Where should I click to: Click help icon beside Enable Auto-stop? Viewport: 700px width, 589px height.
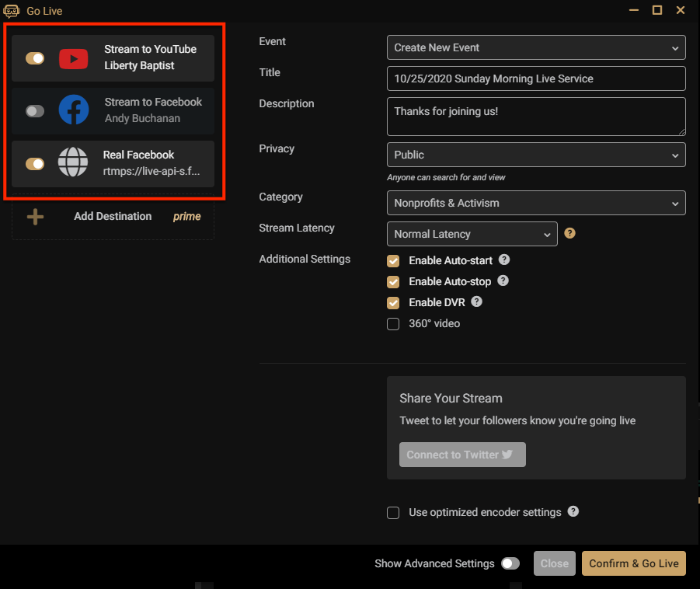503,281
